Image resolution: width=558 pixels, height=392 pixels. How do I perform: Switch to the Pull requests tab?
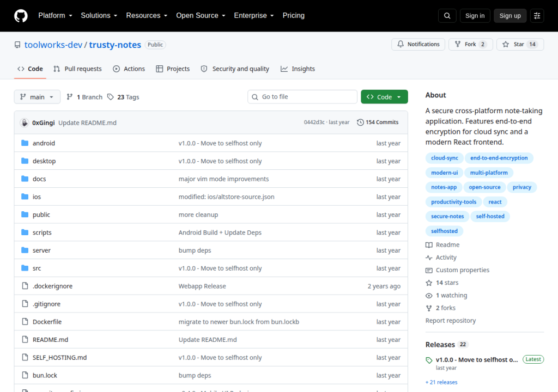coord(77,69)
